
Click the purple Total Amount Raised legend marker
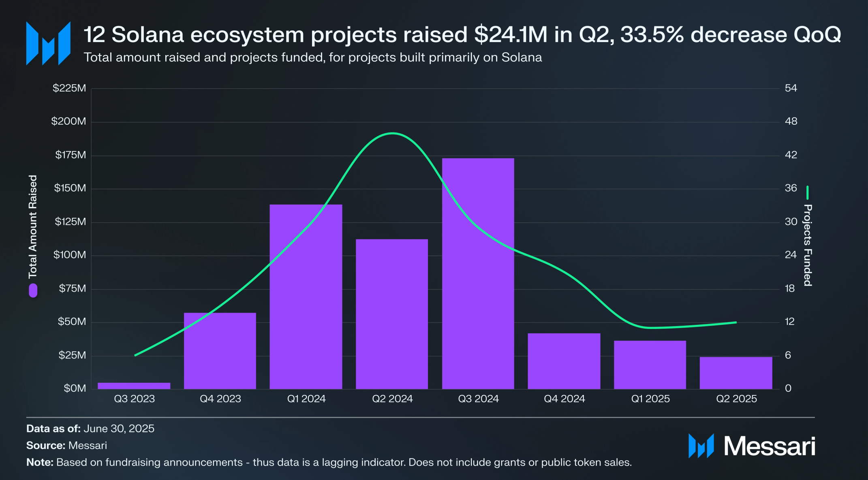tap(33, 290)
